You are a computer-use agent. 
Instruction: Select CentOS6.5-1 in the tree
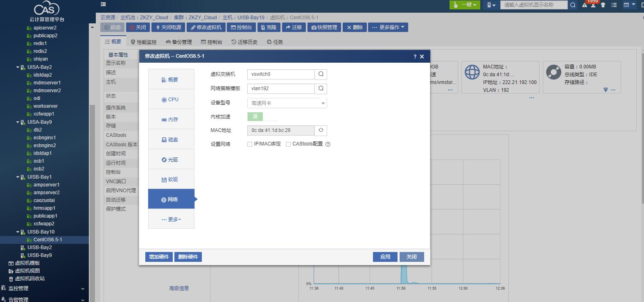[48, 240]
